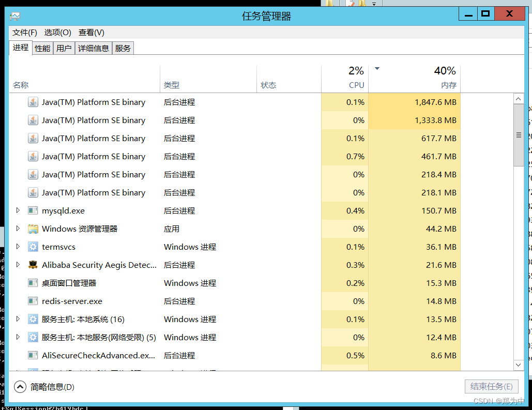532x410 pixels.
Task: Expand 服务主机: 本地服务(网络受限) (5) group
Action: coord(18,337)
